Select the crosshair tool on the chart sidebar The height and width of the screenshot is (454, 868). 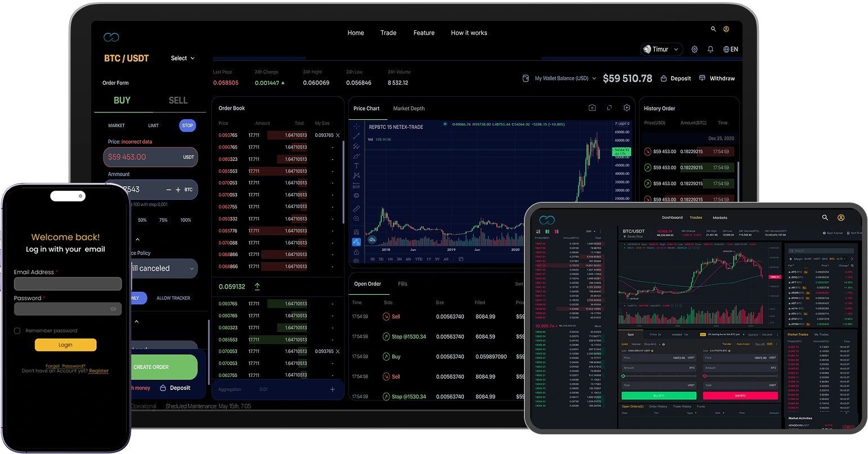click(x=356, y=126)
